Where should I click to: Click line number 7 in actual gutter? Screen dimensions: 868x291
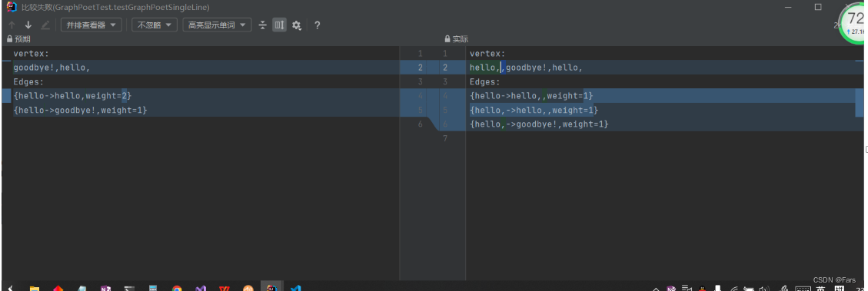click(444, 138)
